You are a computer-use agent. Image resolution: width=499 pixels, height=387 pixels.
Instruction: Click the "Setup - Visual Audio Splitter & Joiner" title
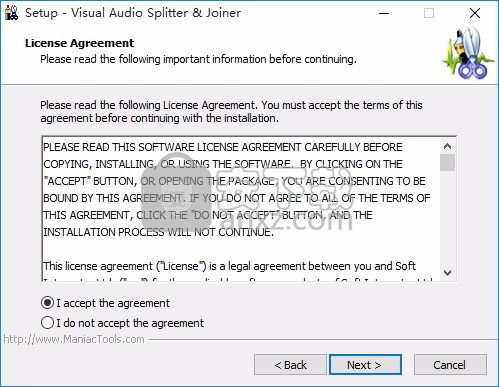133,13
